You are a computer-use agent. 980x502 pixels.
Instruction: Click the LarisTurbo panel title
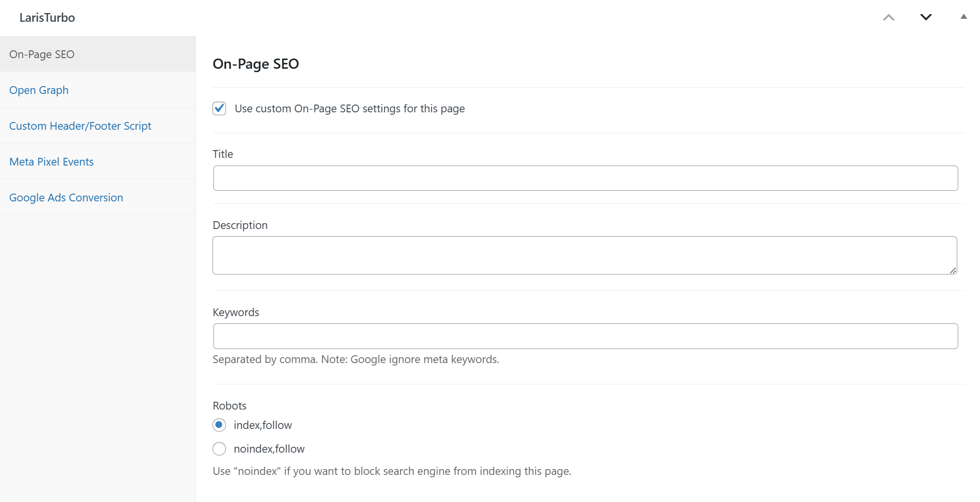[x=47, y=18]
